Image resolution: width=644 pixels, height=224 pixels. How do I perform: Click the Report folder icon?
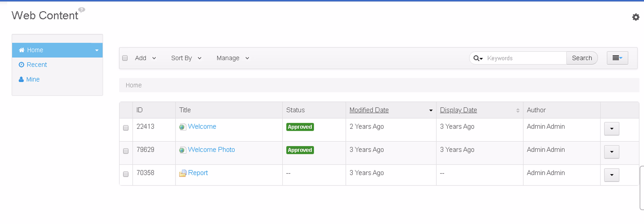pyautogui.click(x=183, y=173)
